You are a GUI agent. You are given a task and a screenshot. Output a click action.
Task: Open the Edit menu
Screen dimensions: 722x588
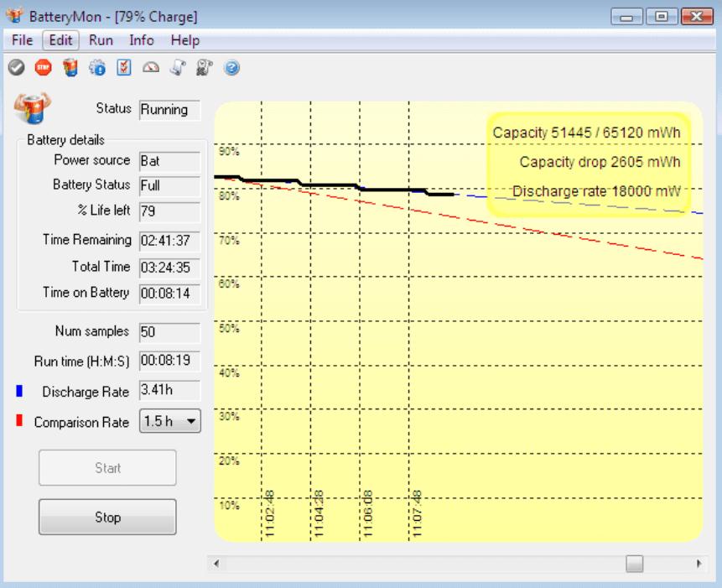[60, 40]
